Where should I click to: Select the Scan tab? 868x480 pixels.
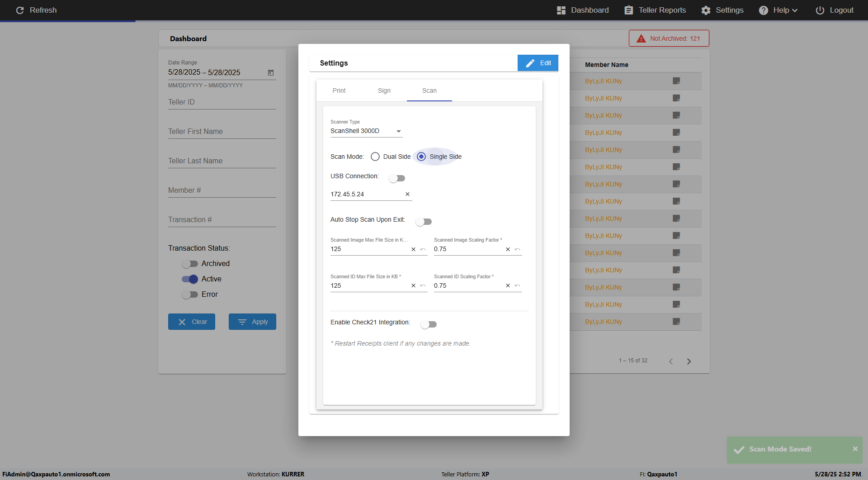pyautogui.click(x=429, y=90)
